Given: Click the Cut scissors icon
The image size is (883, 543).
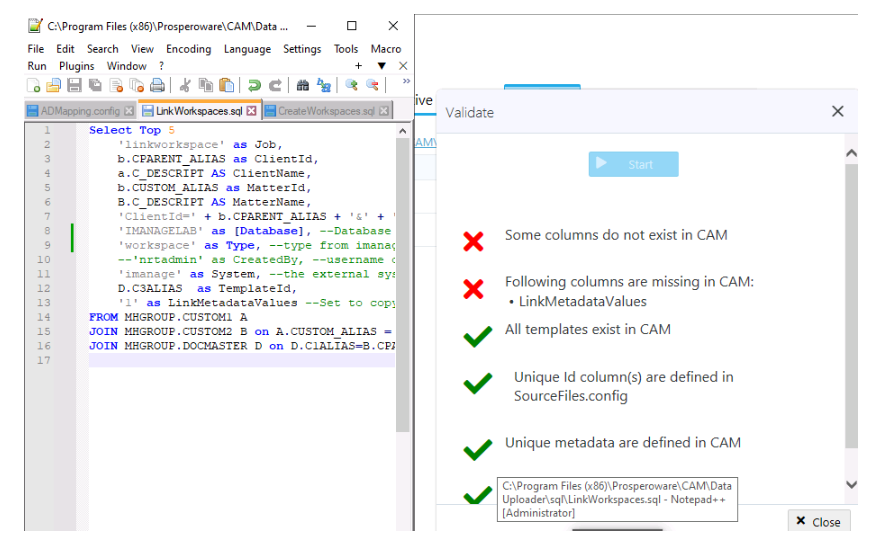Looking at the screenshot, I should [x=185, y=85].
